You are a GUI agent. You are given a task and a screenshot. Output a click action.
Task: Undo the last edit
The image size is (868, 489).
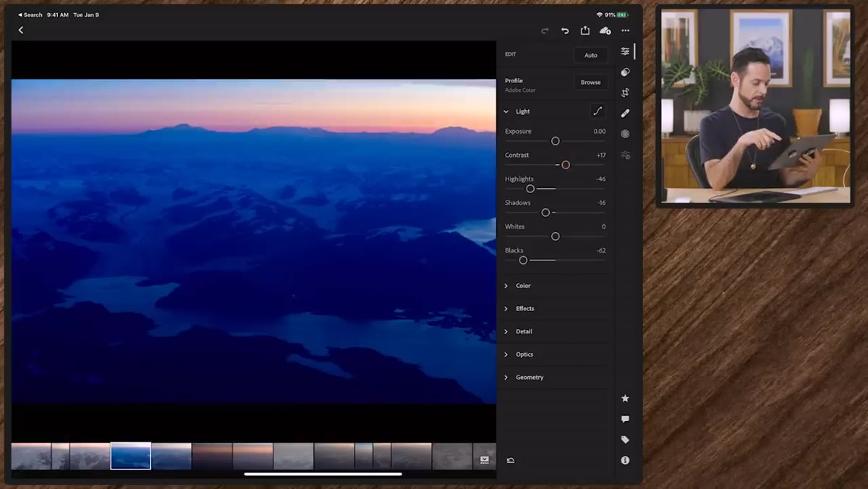click(x=565, y=30)
